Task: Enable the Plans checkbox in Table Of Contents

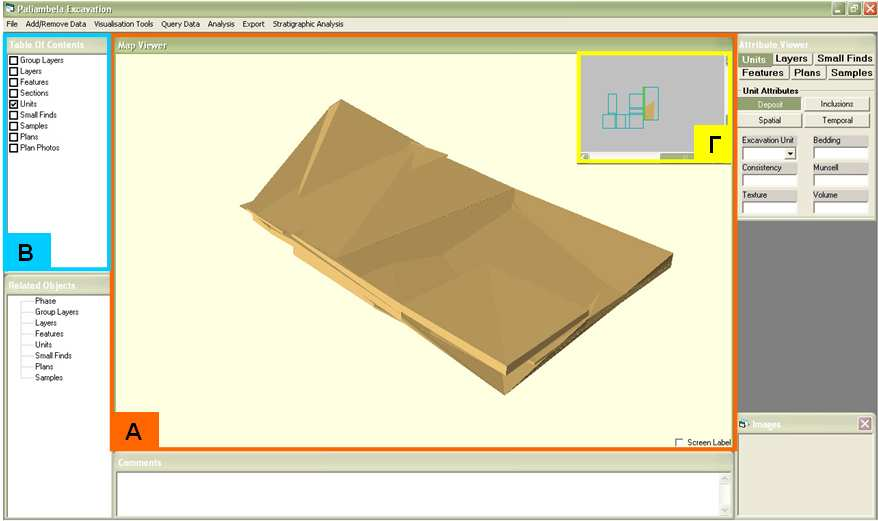Action: [13, 137]
